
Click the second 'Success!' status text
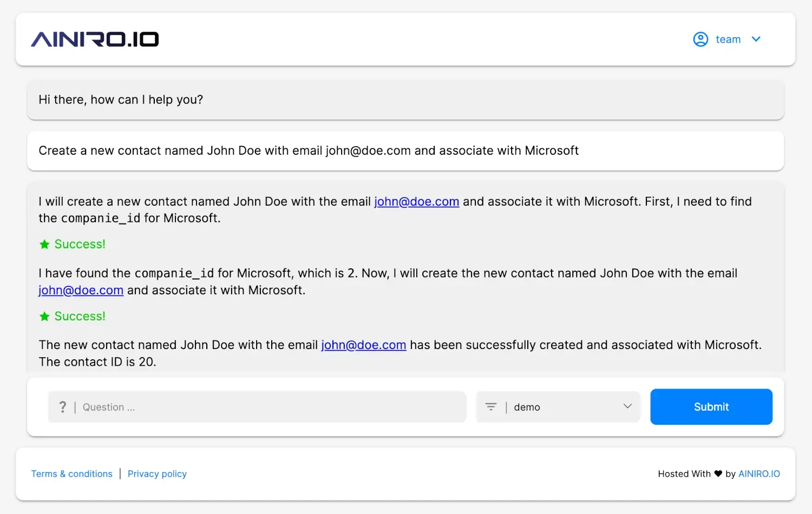[80, 316]
